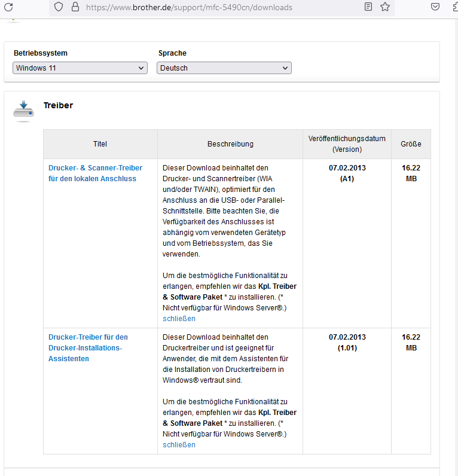The image size is (458, 476).
Task: Open the shield tracking protection icon
Action: [59, 7]
